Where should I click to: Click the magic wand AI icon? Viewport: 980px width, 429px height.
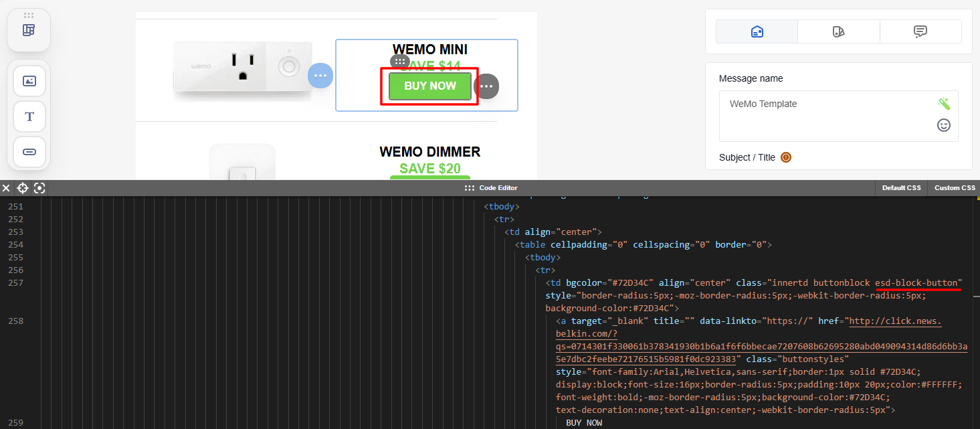[x=944, y=104]
